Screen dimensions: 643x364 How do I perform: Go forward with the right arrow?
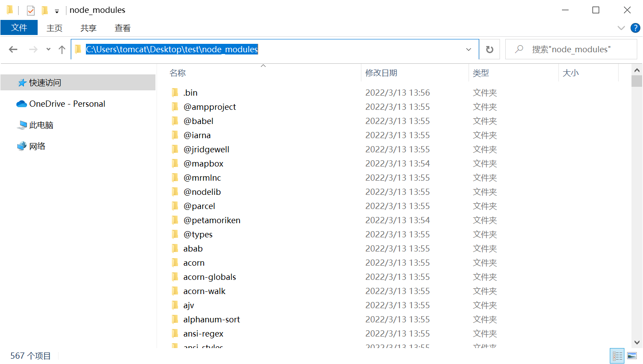[33, 50]
